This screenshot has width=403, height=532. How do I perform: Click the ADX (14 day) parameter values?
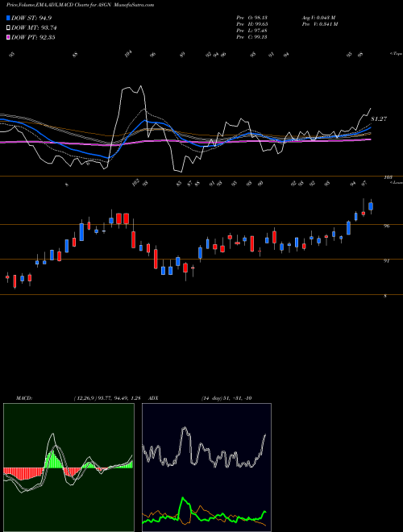(x=226, y=398)
